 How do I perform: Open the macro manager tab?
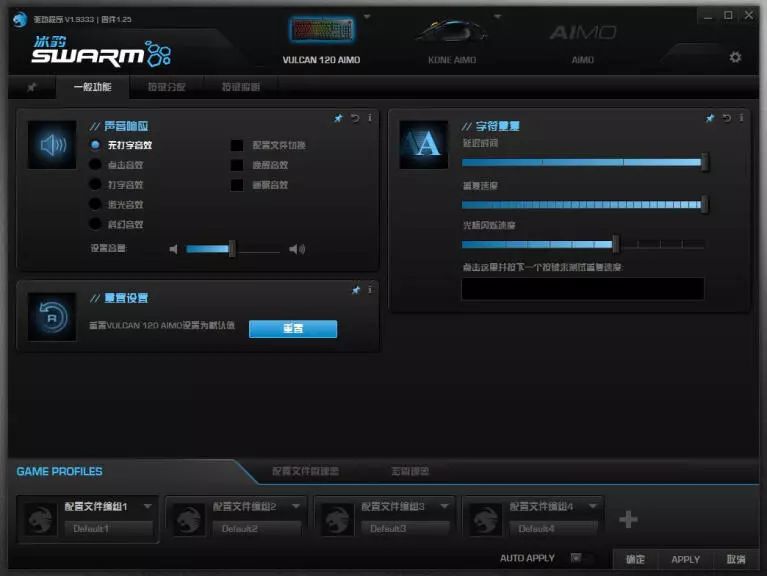tap(410, 471)
